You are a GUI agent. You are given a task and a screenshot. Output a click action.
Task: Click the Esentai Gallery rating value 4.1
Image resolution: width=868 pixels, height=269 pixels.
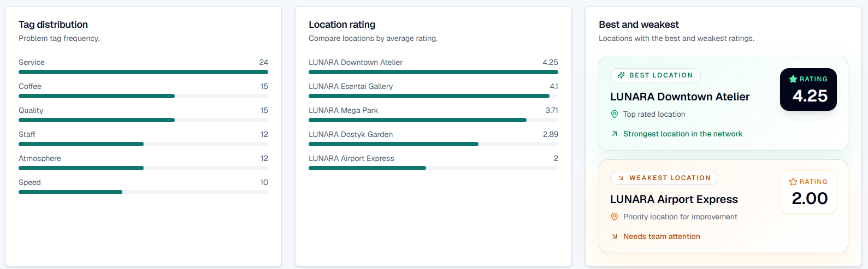[x=554, y=86]
